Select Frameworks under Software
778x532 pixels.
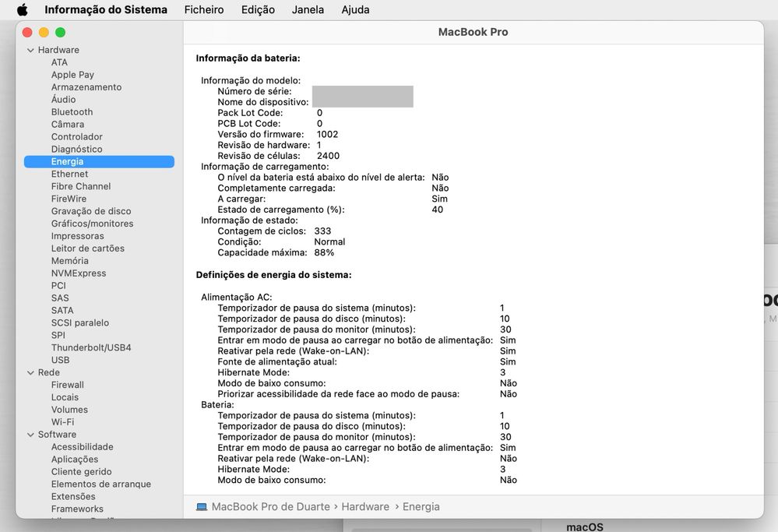pos(77,509)
